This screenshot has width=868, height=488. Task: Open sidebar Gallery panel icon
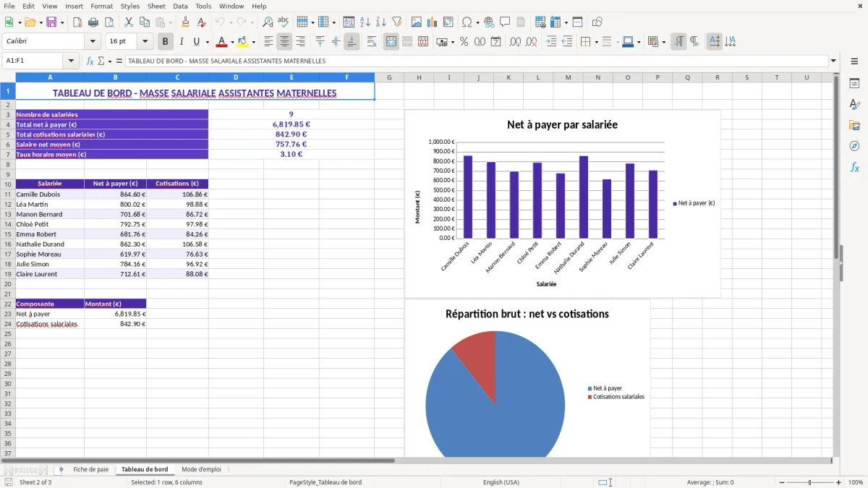[854, 125]
